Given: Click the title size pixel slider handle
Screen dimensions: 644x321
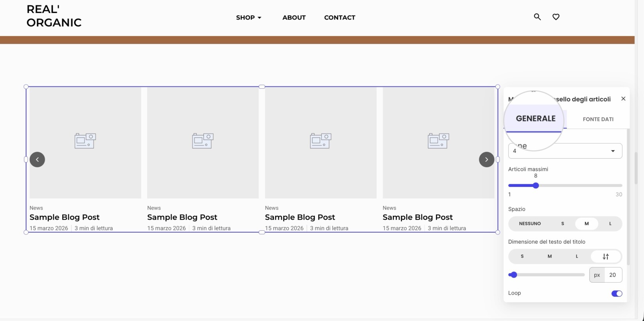Looking at the screenshot, I should 514,275.
